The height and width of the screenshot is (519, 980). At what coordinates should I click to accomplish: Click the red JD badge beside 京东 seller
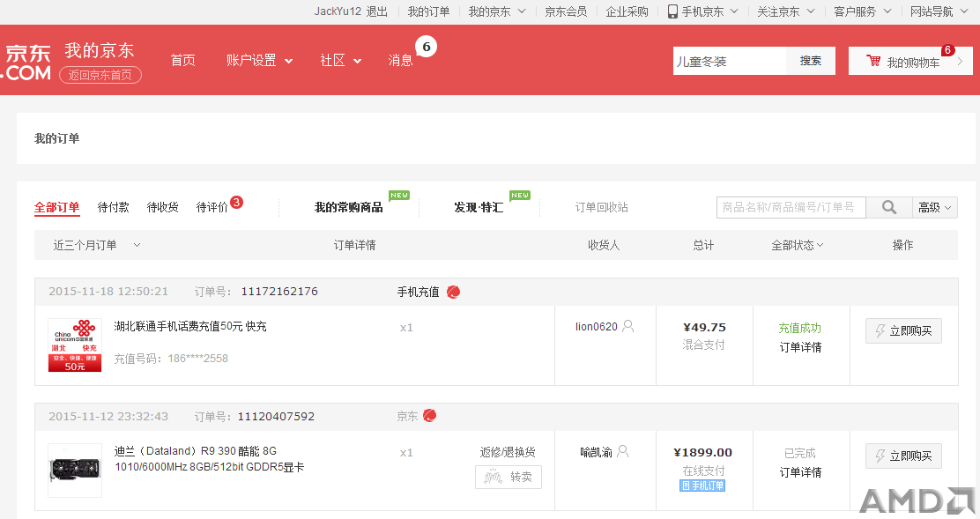[x=429, y=416]
